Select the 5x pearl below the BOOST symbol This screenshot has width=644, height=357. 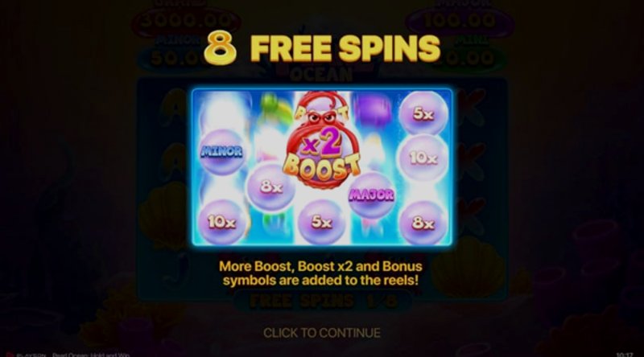pos(321,222)
